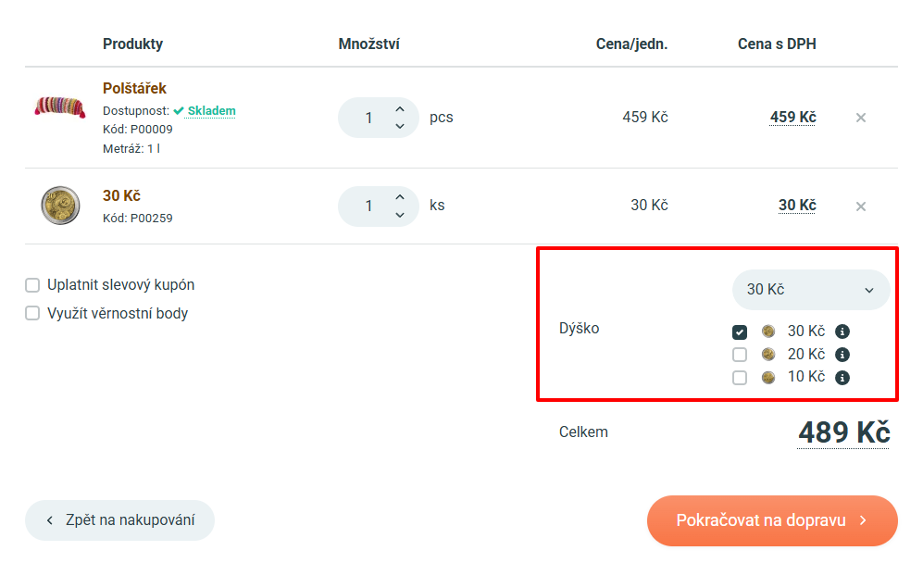
Task: Open the Polštářek product link
Action: [134, 89]
